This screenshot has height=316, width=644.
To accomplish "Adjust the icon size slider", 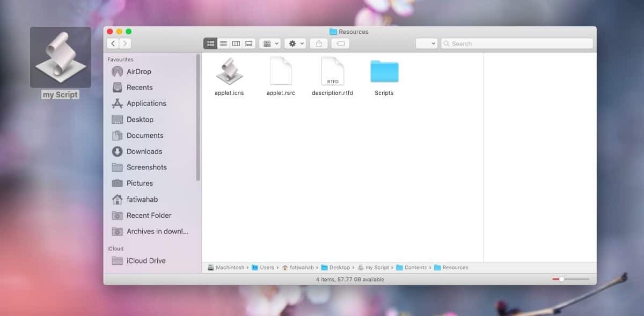I will [x=562, y=279].
